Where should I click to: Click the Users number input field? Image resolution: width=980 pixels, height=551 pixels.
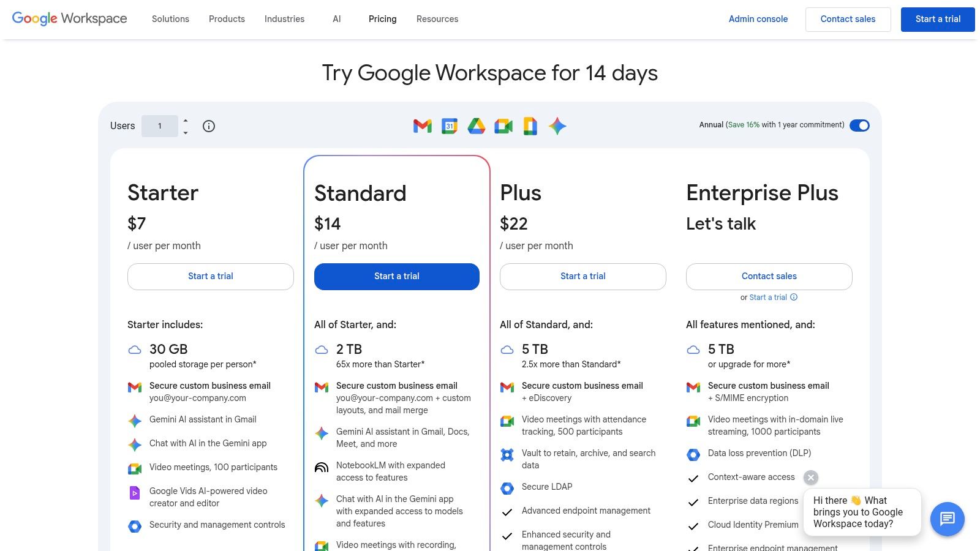click(x=160, y=126)
